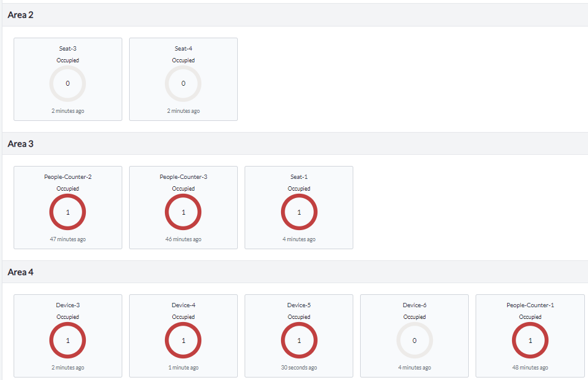Collapse the Area 2 section header
This screenshot has height=380, width=588.
click(x=21, y=15)
